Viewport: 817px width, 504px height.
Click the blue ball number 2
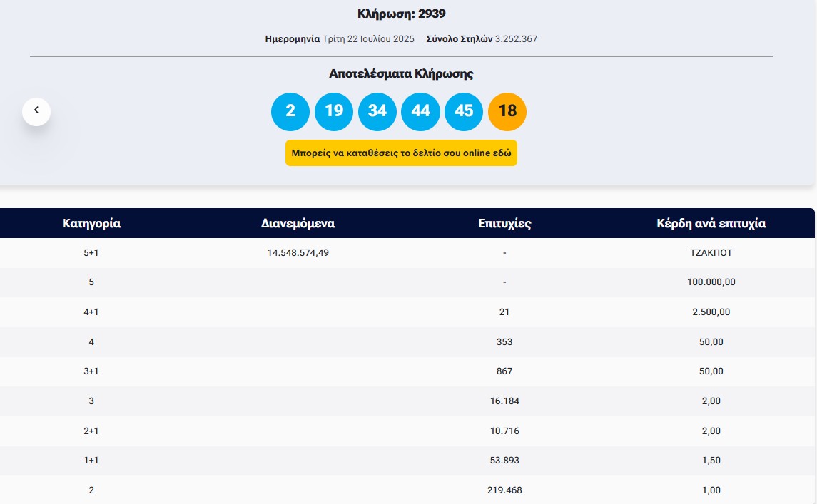290,111
